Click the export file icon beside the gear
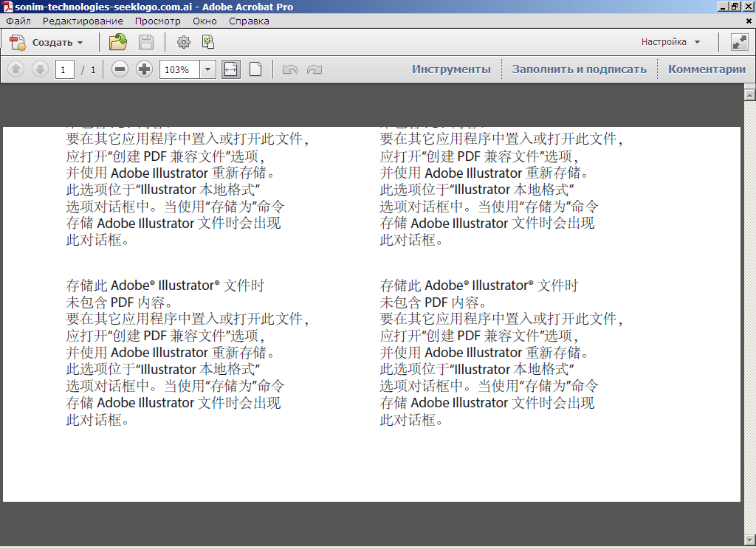756x549 pixels. [x=208, y=42]
